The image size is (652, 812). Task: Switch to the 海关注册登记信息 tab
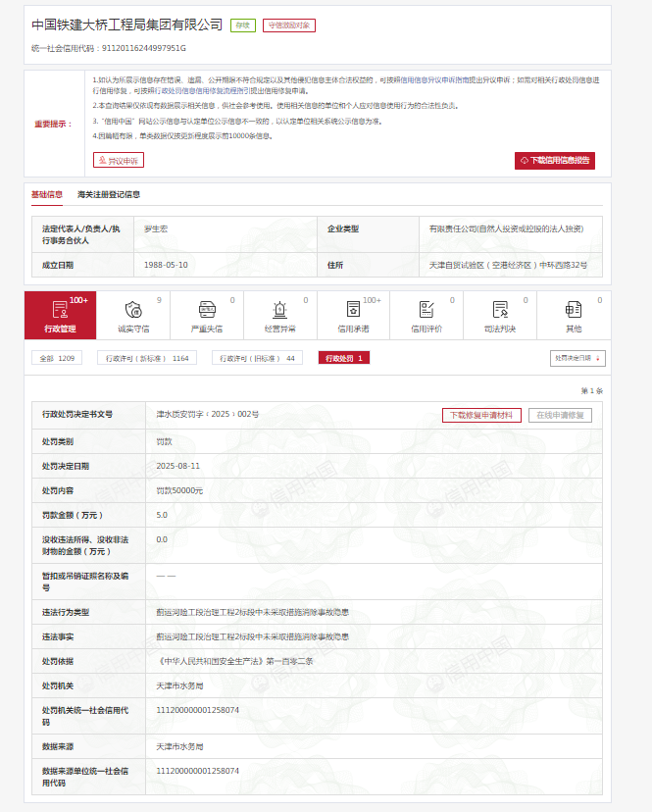point(109,195)
